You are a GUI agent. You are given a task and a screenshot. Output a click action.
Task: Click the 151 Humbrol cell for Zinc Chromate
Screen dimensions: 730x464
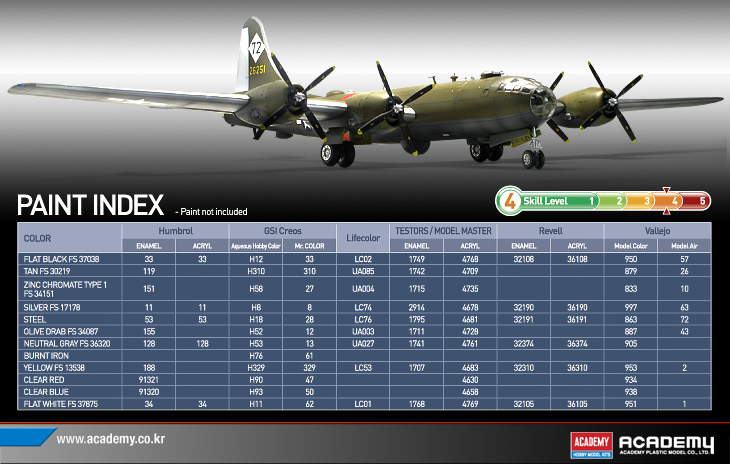coord(149,289)
